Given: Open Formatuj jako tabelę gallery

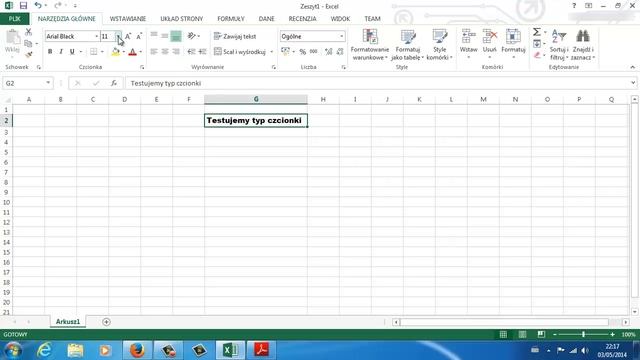Looking at the screenshot, I should (x=407, y=44).
